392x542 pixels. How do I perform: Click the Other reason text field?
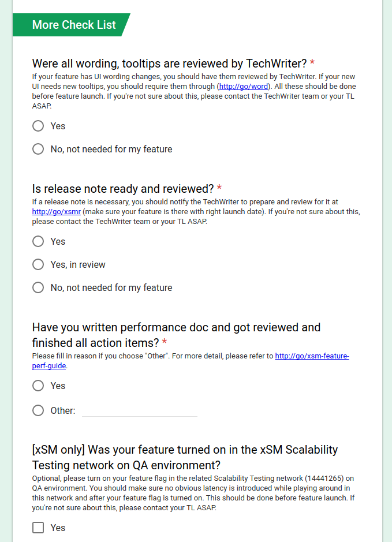pyautogui.click(x=140, y=410)
